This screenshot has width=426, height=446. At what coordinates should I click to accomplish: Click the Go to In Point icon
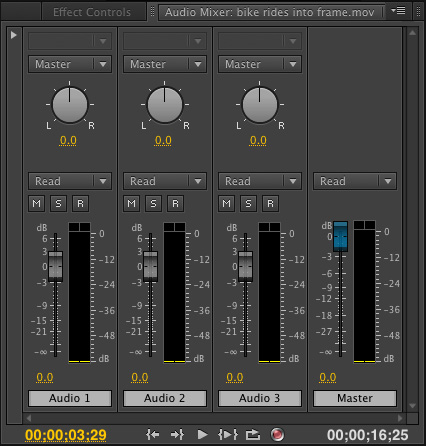[x=152, y=434]
